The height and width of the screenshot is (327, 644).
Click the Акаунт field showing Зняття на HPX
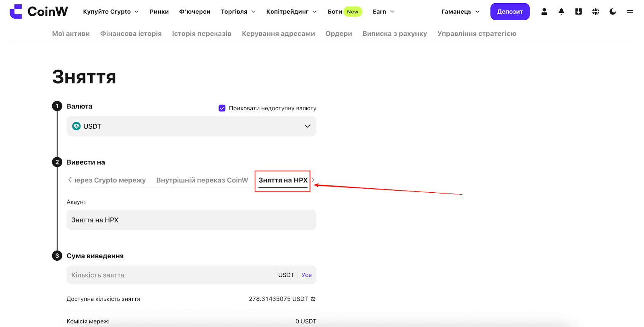tap(191, 220)
